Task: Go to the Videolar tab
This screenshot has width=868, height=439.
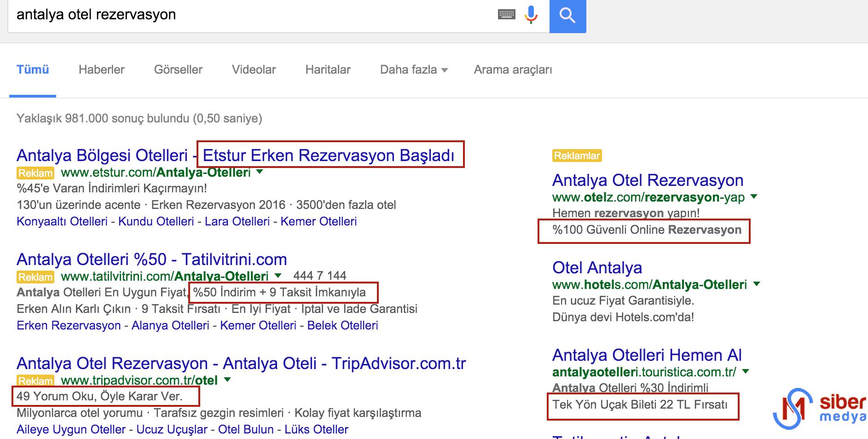Action: pyautogui.click(x=254, y=69)
